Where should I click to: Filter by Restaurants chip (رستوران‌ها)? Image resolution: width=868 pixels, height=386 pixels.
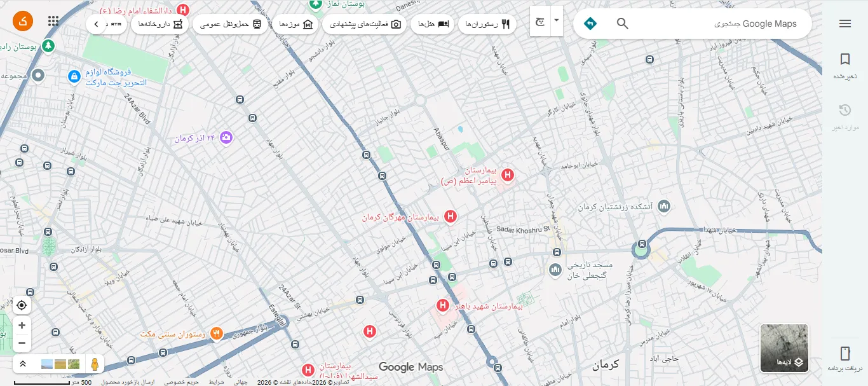click(487, 24)
